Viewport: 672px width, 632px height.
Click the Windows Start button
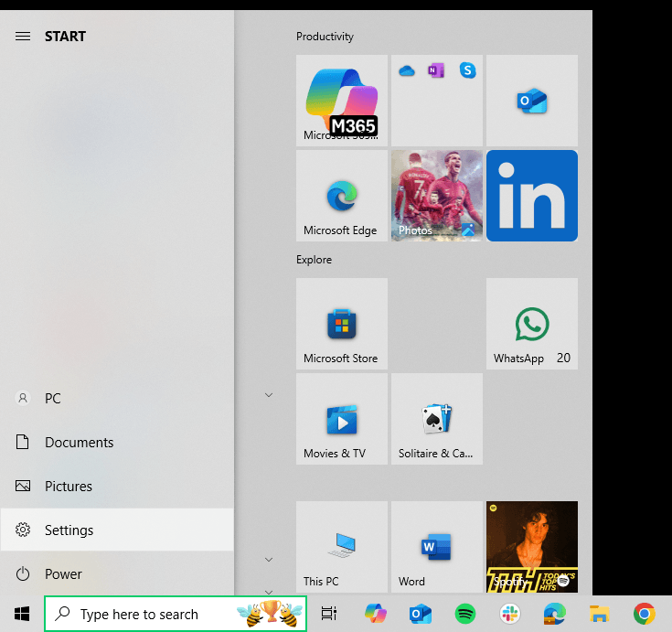[22, 614]
